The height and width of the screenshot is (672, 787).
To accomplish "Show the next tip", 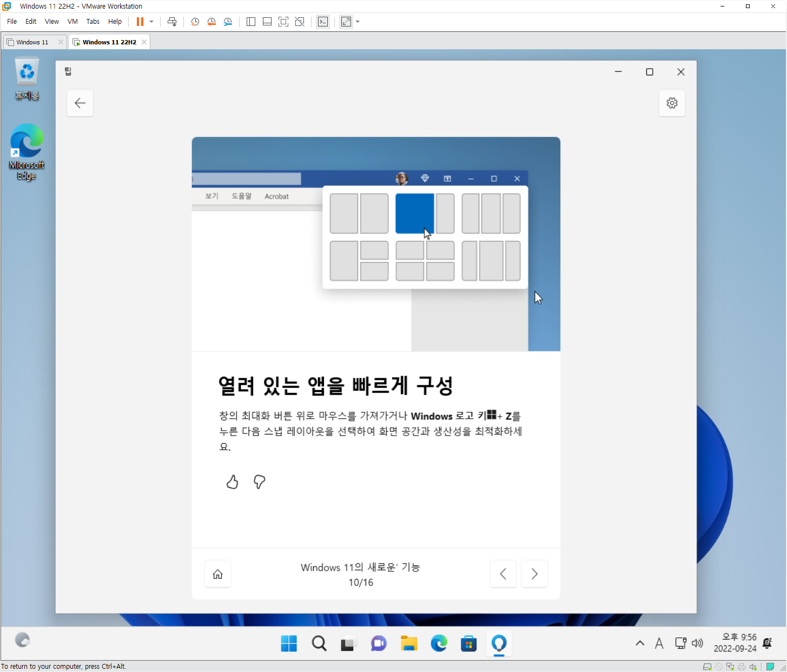I will (534, 574).
